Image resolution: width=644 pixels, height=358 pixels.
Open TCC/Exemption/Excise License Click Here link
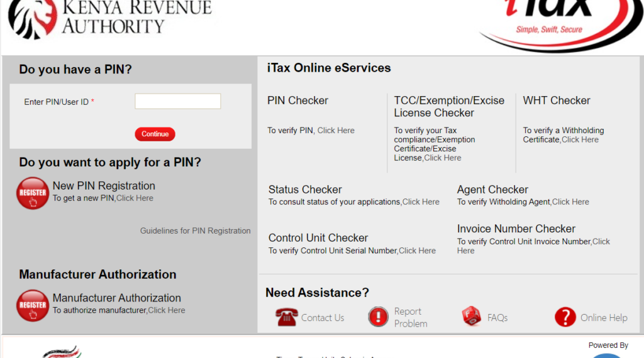[x=442, y=158]
